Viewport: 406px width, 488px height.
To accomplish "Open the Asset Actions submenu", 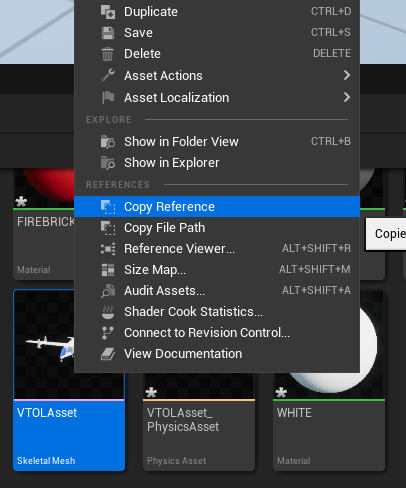I will 217,76.
